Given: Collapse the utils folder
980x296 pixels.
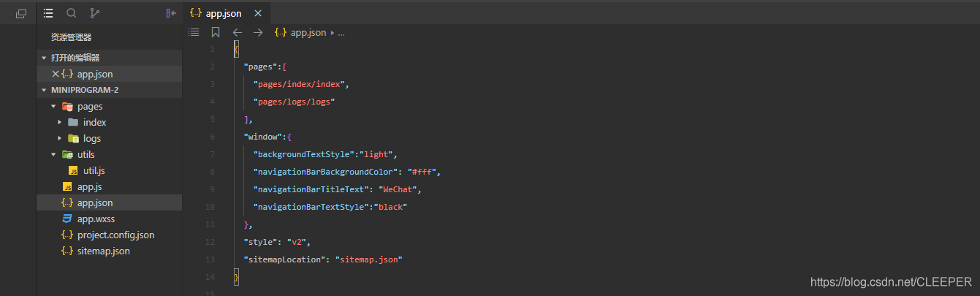Looking at the screenshot, I should (53, 154).
